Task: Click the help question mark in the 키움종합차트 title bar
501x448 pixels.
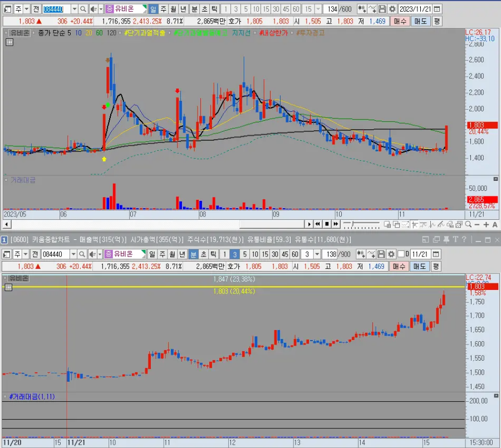Action: click(464, 239)
